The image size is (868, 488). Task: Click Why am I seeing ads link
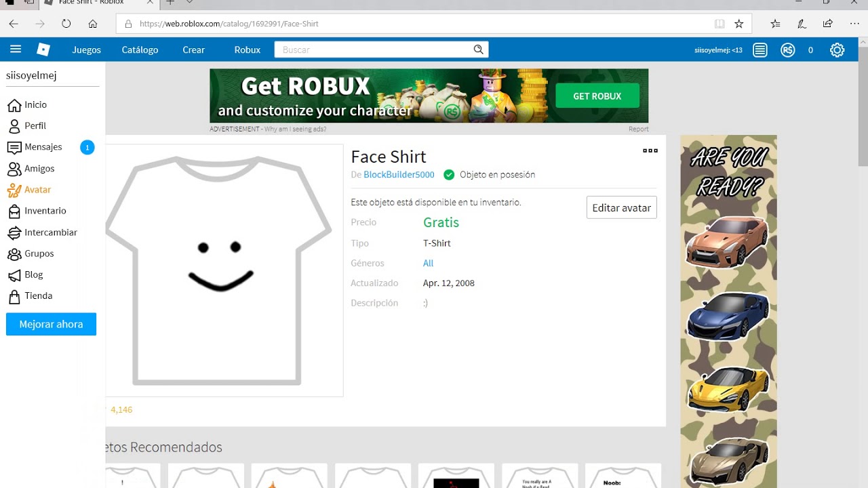tap(295, 129)
